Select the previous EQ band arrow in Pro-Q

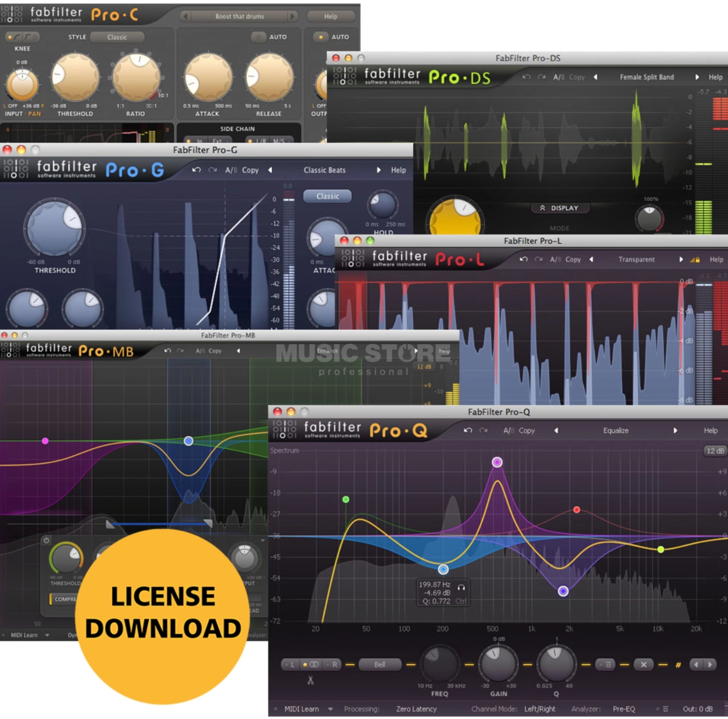[x=696, y=665]
